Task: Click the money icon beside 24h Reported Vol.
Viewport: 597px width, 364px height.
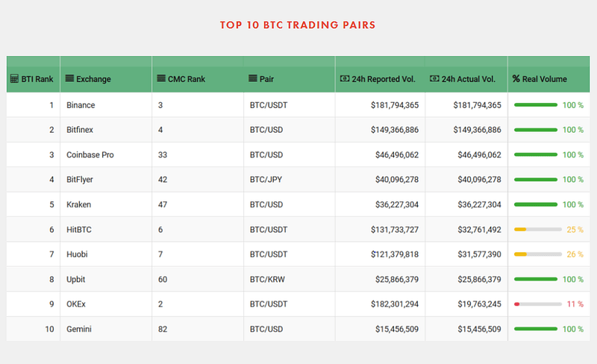Action: [x=345, y=78]
